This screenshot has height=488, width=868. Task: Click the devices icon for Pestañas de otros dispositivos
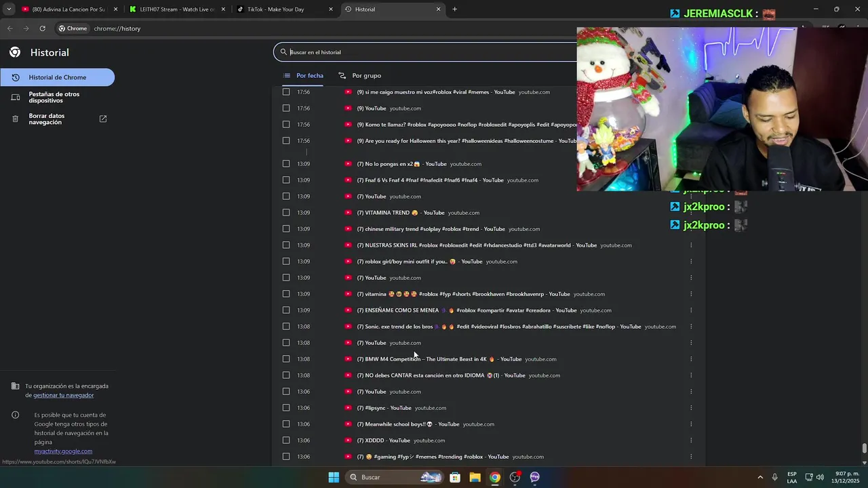pyautogui.click(x=15, y=98)
